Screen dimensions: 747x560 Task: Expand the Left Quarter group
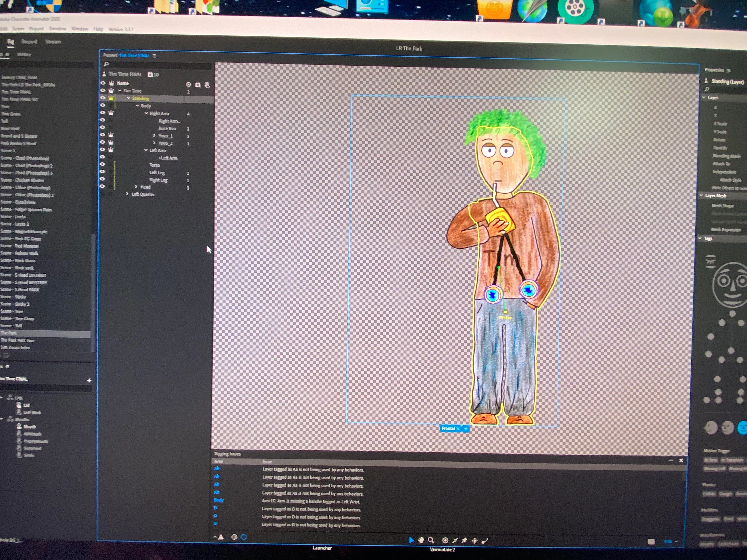127,194
